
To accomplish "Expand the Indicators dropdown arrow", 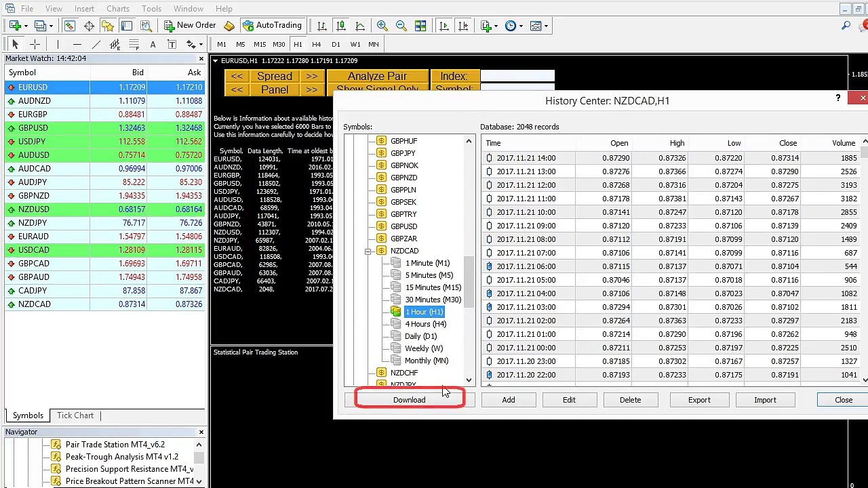I will 496,26.
